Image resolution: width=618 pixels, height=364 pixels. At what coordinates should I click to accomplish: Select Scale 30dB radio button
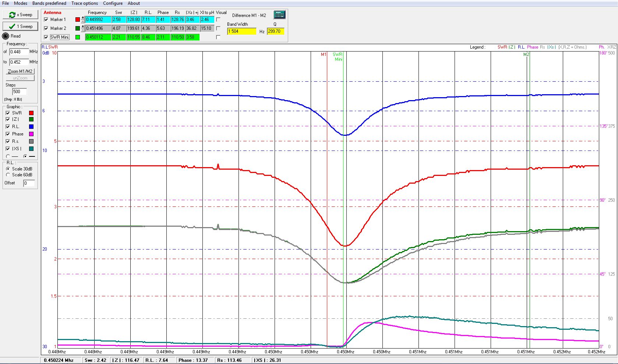tap(8, 169)
